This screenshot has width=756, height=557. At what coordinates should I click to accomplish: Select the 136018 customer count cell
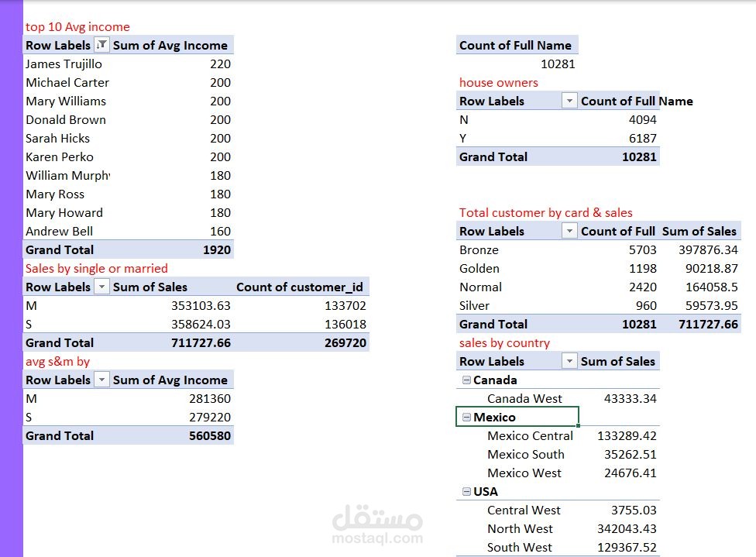tap(345, 324)
